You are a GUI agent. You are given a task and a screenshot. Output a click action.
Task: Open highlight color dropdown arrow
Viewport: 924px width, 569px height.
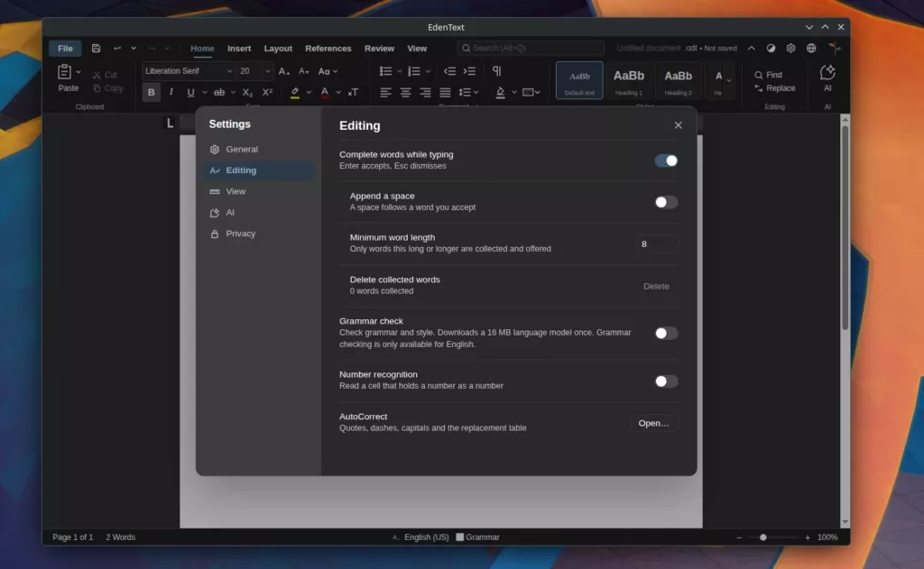[x=309, y=92]
